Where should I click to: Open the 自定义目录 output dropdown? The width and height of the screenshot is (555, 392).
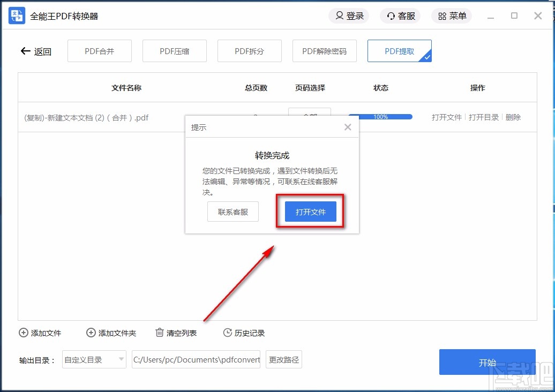pos(94,359)
